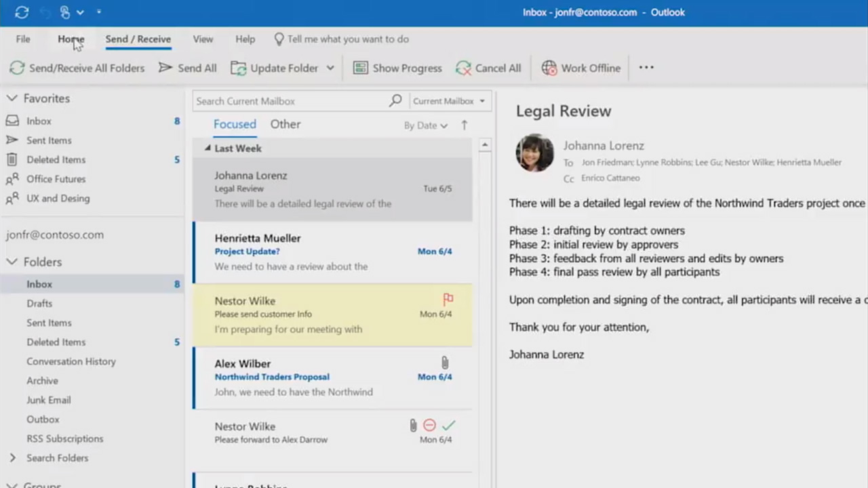The width and height of the screenshot is (868, 488).
Task: Switch to the Other inbox tab
Action: click(x=285, y=124)
